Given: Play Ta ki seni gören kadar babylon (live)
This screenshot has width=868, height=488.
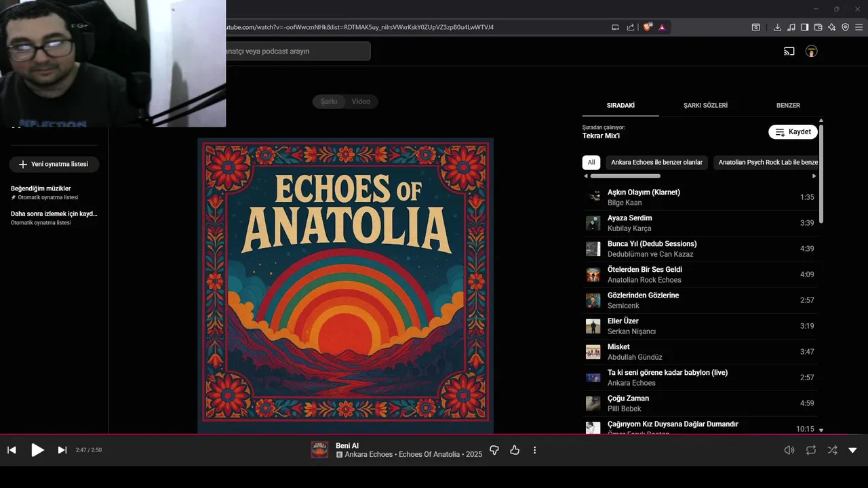Looking at the screenshot, I should tap(700, 378).
